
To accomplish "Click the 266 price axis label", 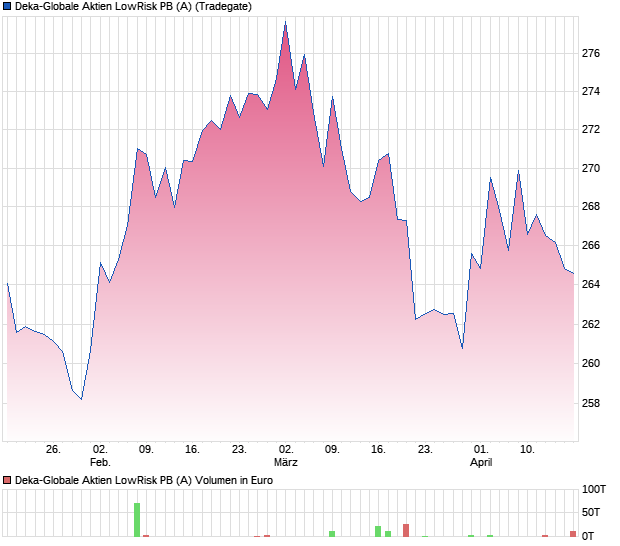I will 591,246.
